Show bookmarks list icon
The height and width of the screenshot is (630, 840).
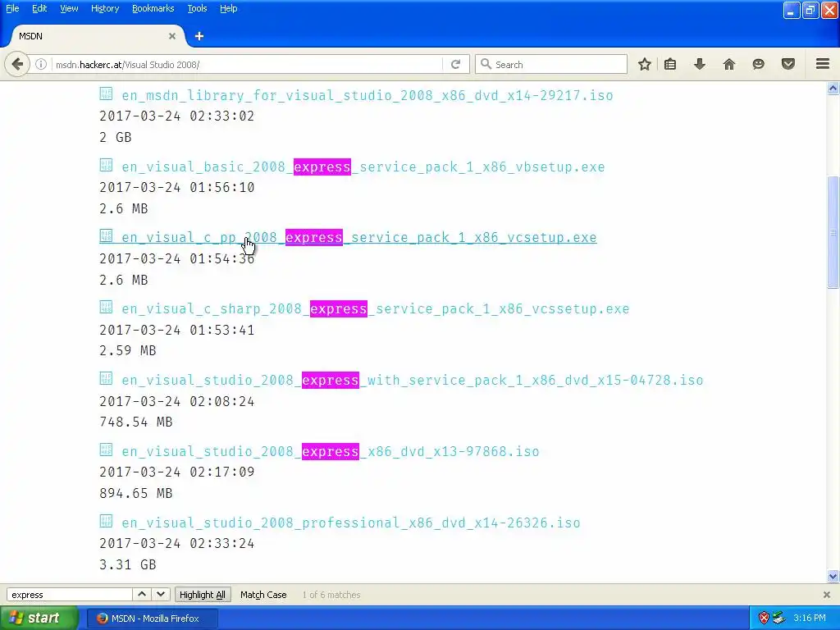[670, 64]
